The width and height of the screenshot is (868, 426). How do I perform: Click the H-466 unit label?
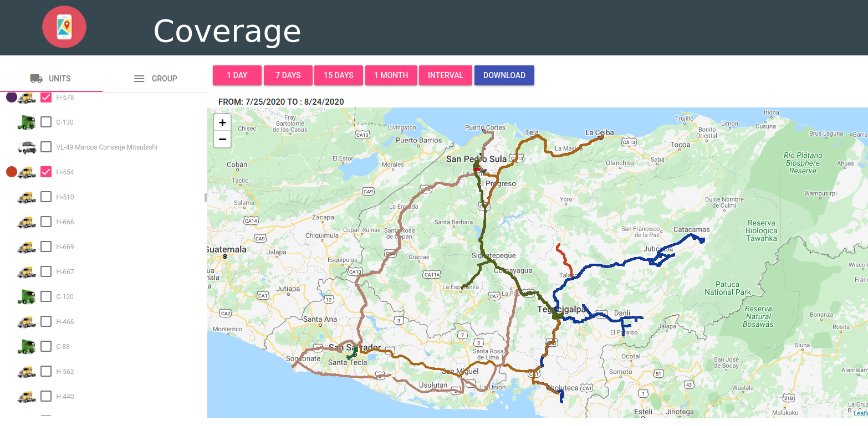click(65, 322)
